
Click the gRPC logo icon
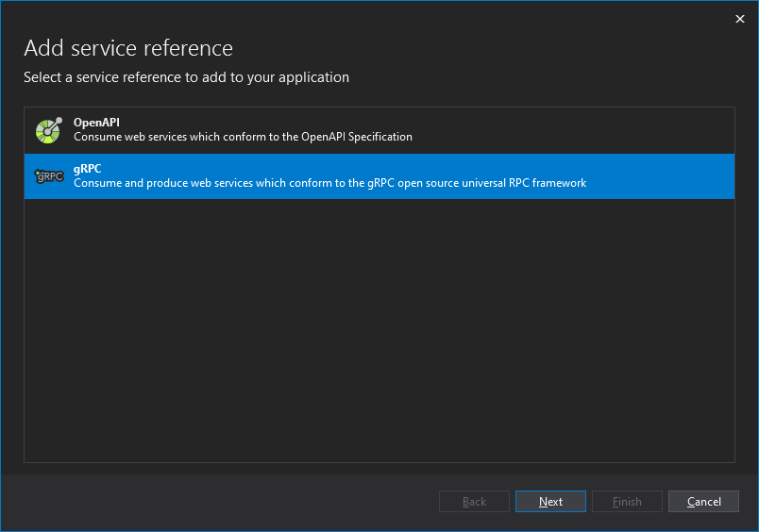pos(49,176)
